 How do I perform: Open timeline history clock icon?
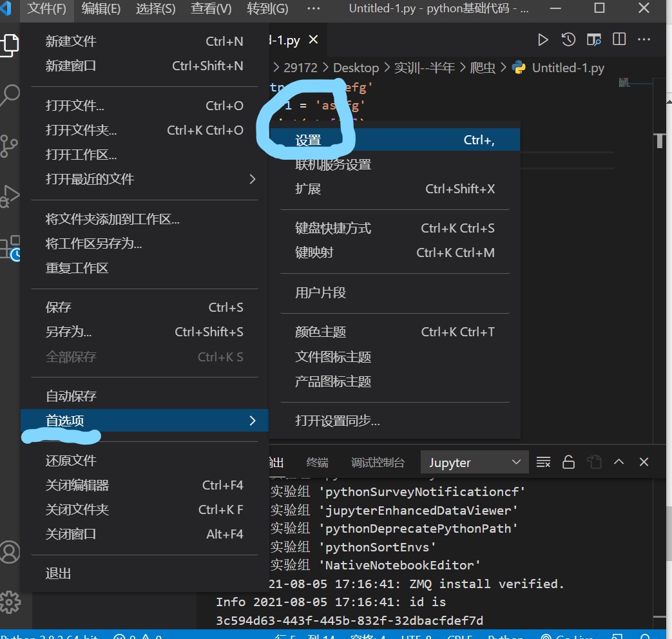pyautogui.click(x=568, y=40)
